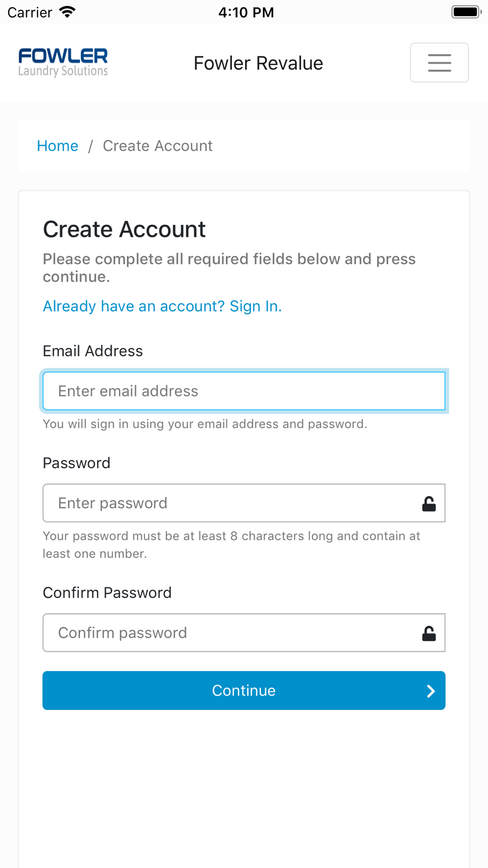The width and height of the screenshot is (488, 868).
Task: Toggle password visibility lock icon in Password field
Action: click(429, 503)
